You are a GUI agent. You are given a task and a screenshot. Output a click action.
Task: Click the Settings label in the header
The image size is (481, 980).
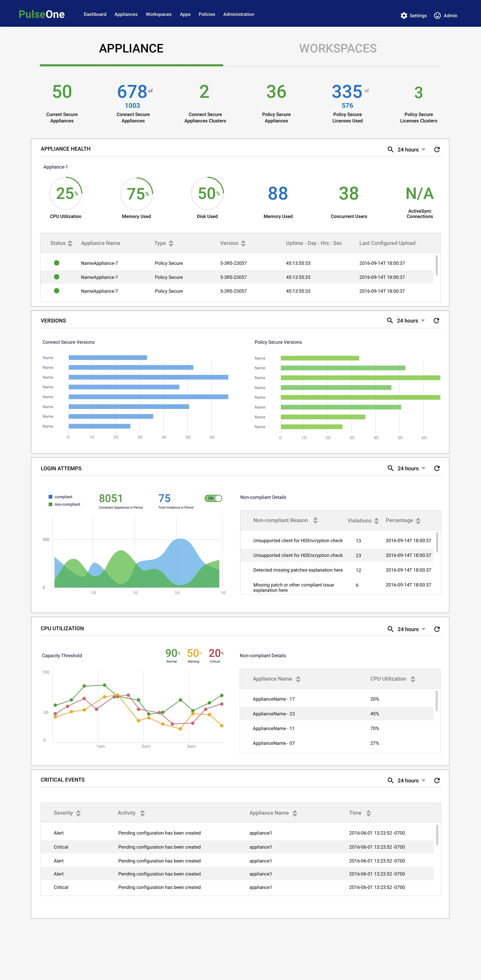[x=418, y=16]
